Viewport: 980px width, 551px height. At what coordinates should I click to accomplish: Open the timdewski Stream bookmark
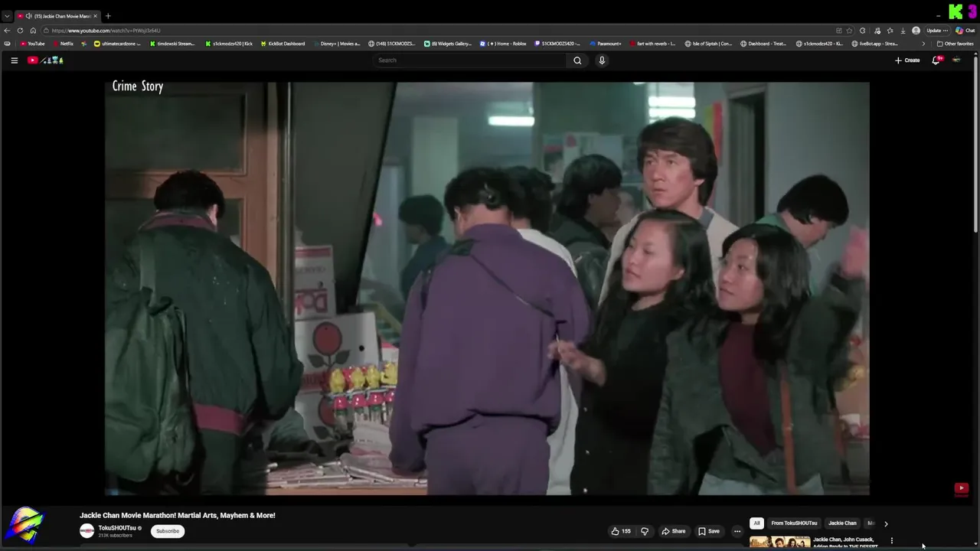(172, 44)
